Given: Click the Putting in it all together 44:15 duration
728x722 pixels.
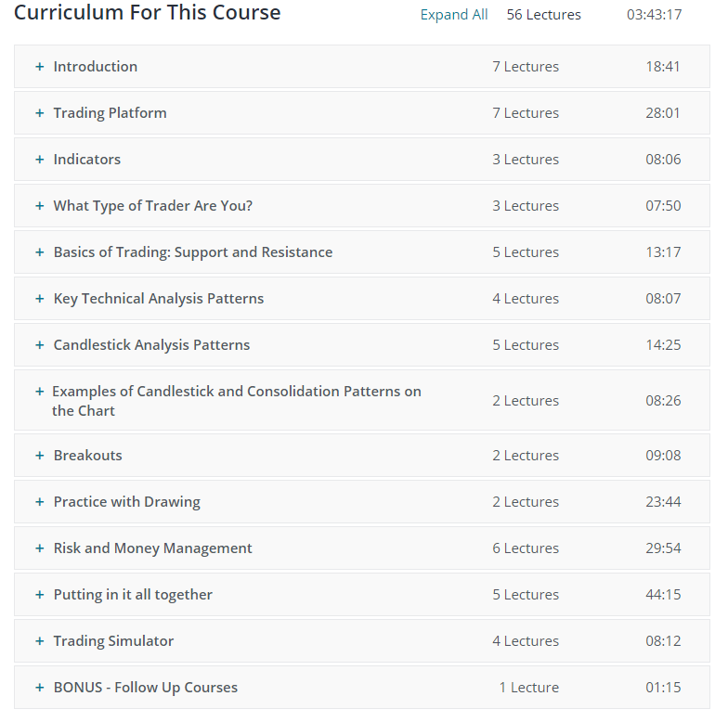Looking at the screenshot, I should pos(663,595).
